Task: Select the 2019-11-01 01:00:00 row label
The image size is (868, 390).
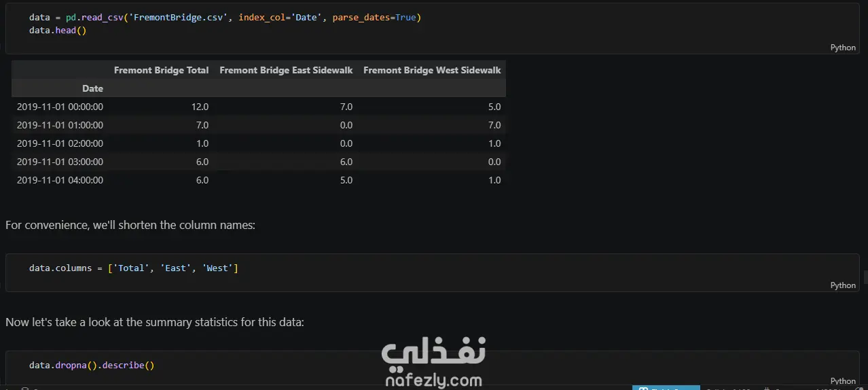Action: click(60, 125)
